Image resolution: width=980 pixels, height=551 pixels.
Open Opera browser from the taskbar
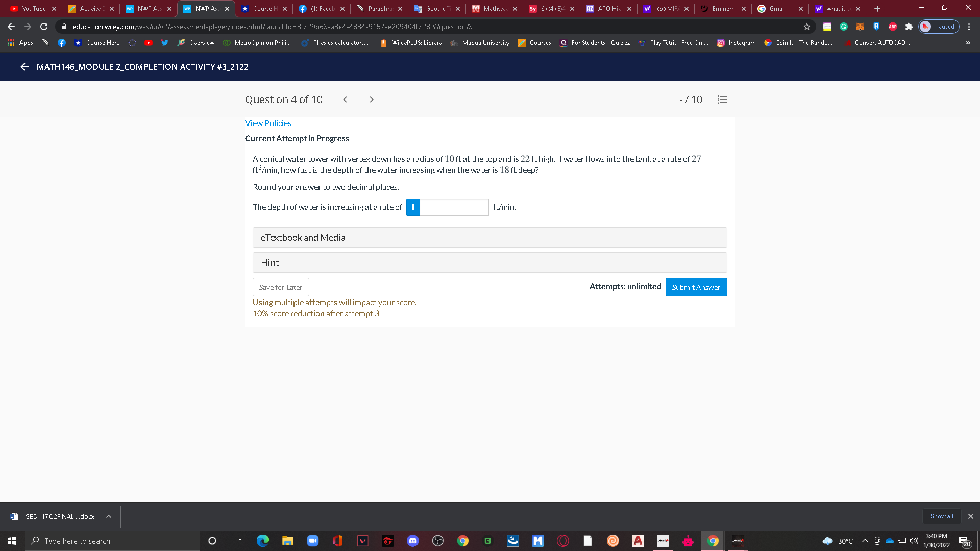[x=562, y=541]
